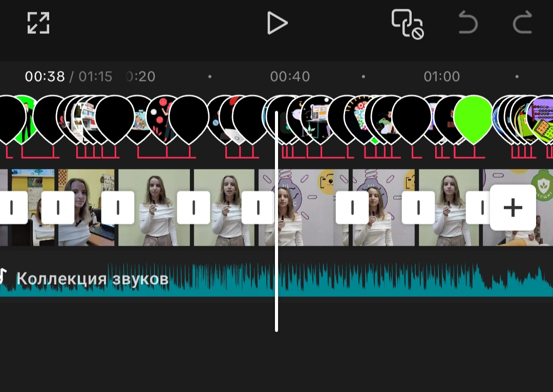
Task: Open transition between chessboard clip and green-wall clip
Action: click(117, 207)
